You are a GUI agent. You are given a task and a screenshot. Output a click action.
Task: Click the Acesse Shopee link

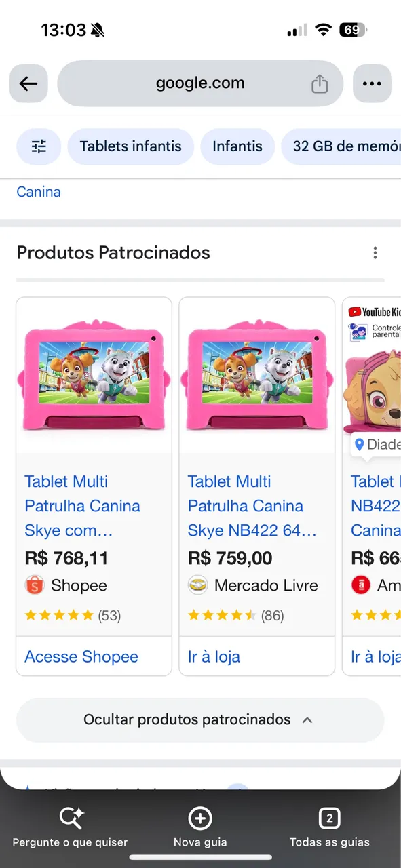81,656
